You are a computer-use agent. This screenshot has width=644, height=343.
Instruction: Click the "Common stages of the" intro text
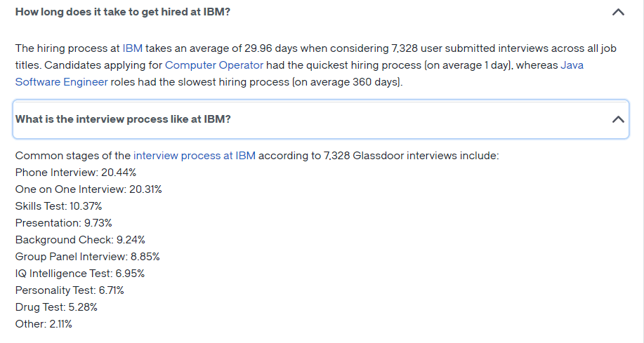click(x=73, y=156)
